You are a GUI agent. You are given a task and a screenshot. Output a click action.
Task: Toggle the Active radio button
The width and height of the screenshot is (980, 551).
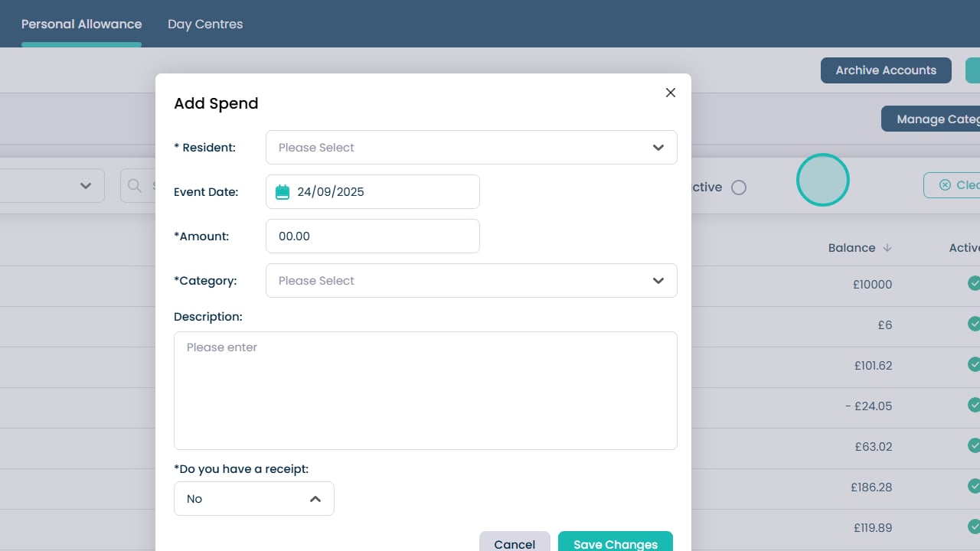point(738,187)
